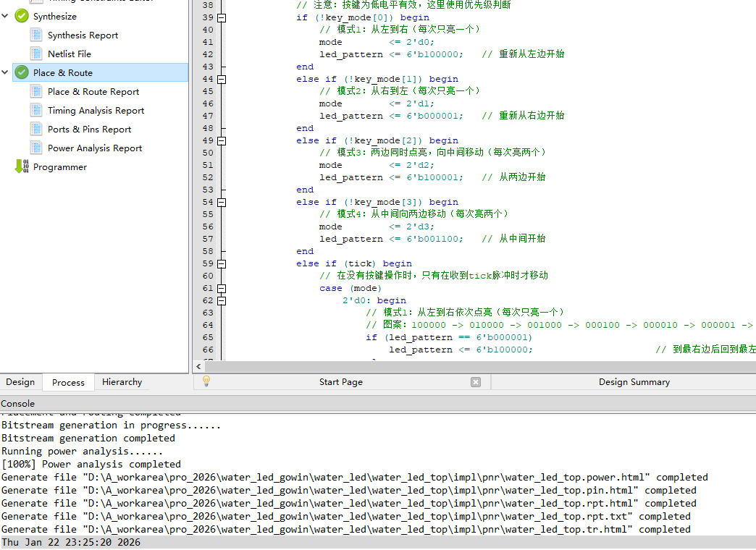Click line number 42 in the gutter
Screen dimensions: 756x550
208,54
